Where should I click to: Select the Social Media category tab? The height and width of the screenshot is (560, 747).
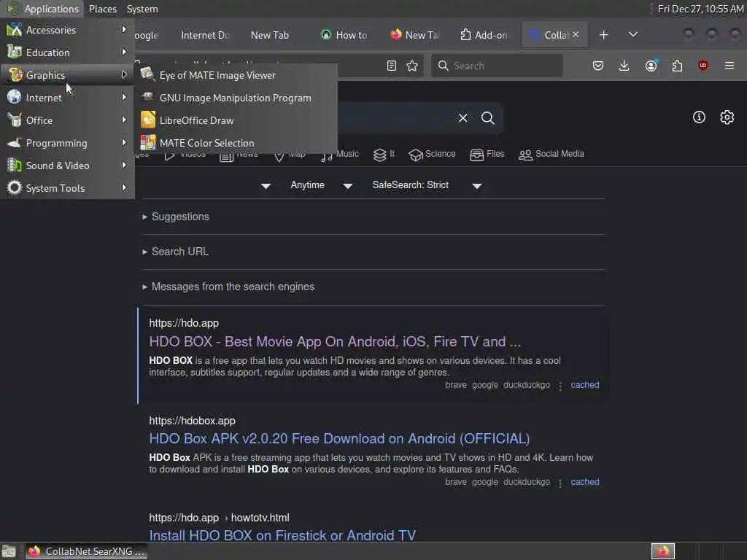click(551, 155)
